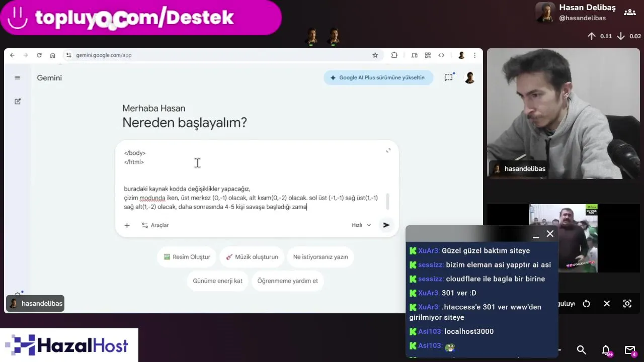
Task: Choose the Öğrenmeme yardım et chip
Action: tap(288, 281)
